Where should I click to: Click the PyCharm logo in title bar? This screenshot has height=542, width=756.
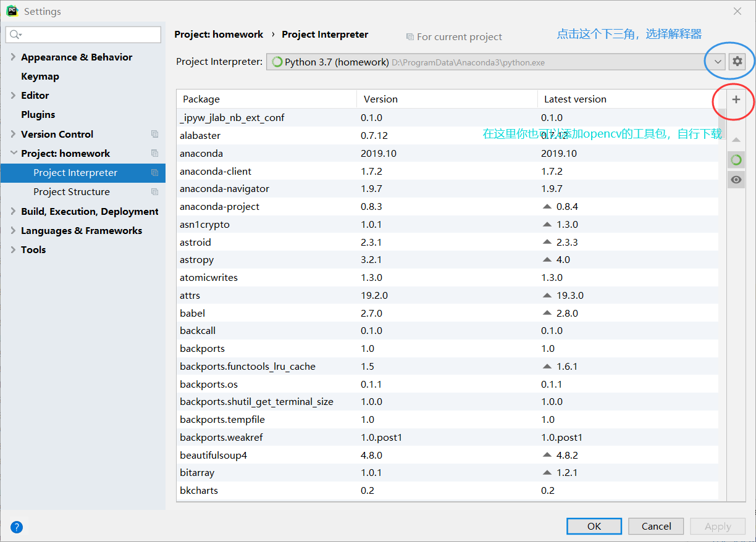(12, 11)
